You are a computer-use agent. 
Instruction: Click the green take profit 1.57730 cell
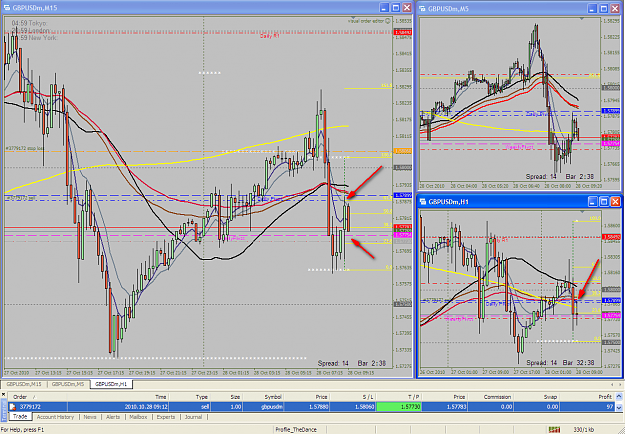[399, 407]
